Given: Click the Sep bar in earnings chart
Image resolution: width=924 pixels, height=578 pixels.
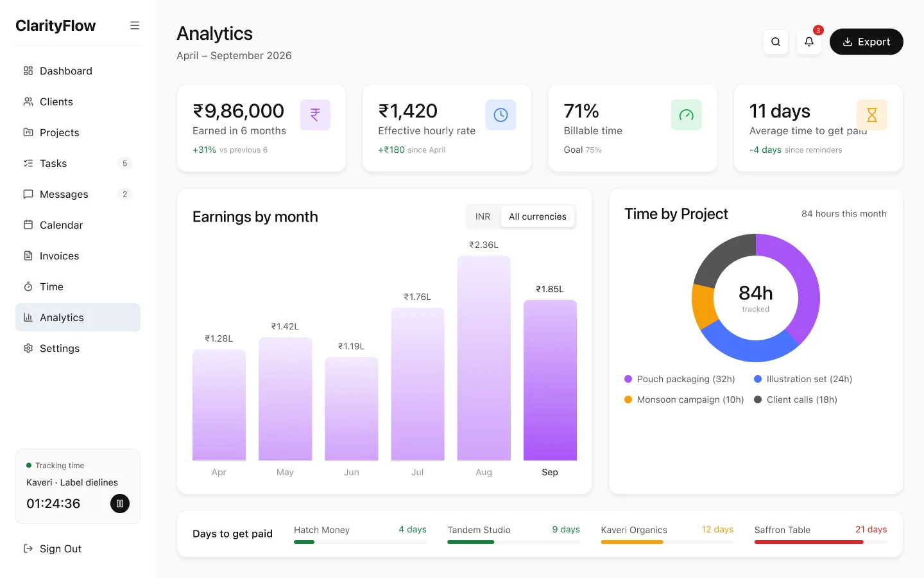Looking at the screenshot, I should [550, 380].
